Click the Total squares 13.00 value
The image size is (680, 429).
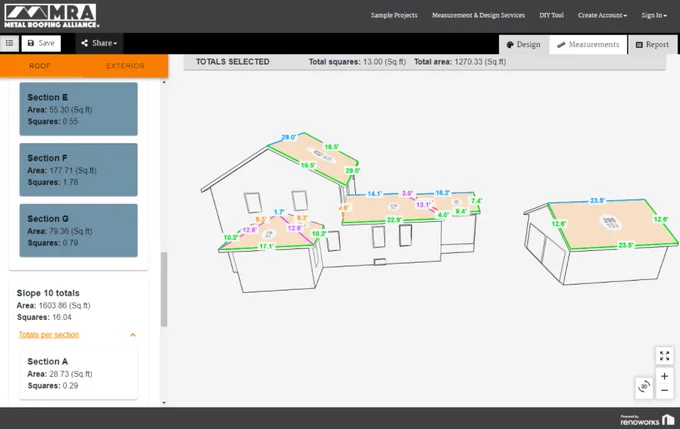384,62
